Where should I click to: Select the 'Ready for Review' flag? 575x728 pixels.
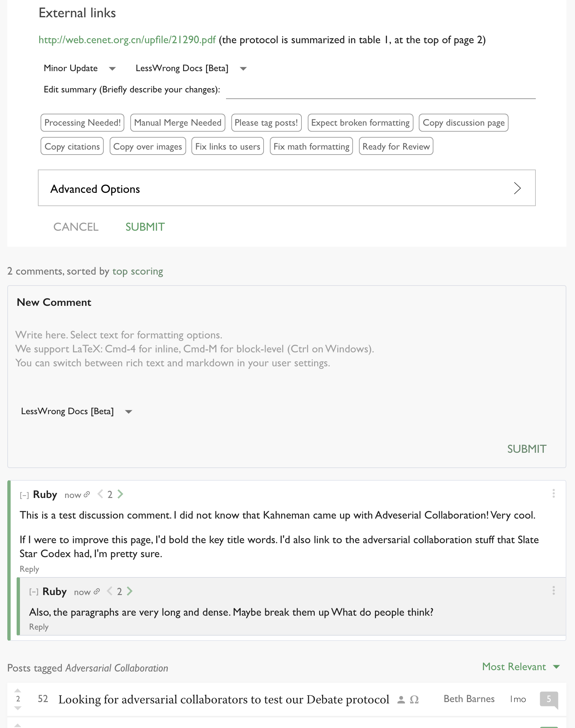[396, 146]
